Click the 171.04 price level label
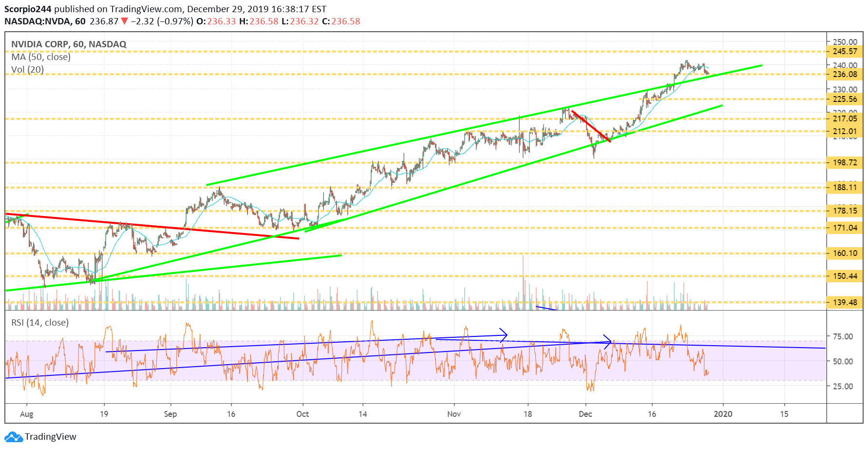The image size is (868, 450). click(845, 228)
